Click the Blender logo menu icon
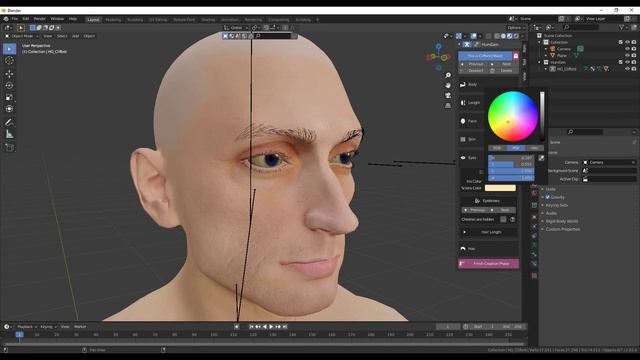640x360 pixels. point(6,19)
